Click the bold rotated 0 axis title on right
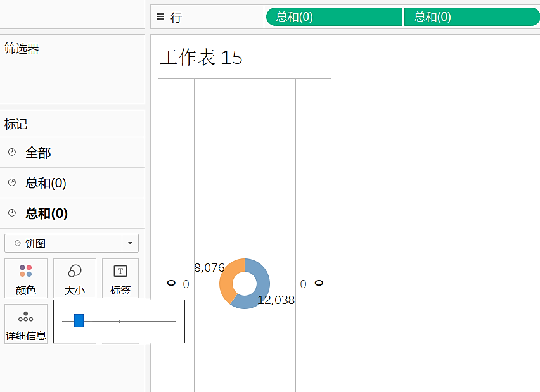The height and width of the screenshot is (392, 540). 319,282
